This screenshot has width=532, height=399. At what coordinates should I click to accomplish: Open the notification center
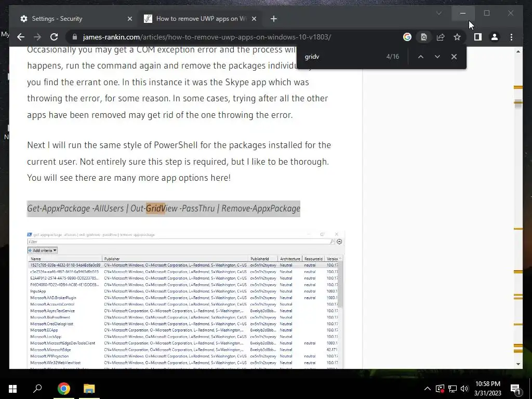(x=515, y=389)
